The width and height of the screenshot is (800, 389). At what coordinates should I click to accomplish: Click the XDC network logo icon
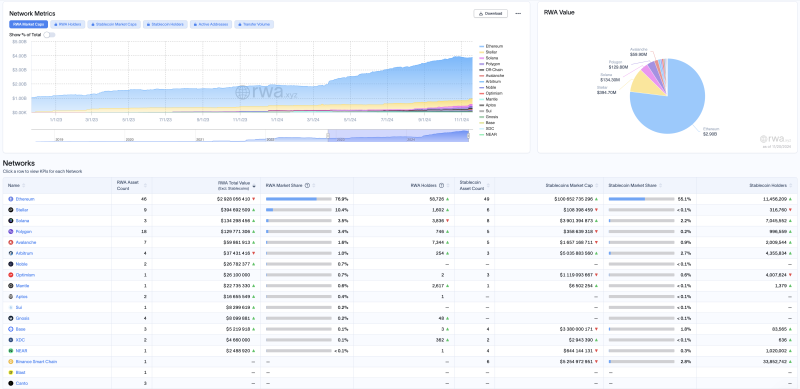(x=11, y=340)
